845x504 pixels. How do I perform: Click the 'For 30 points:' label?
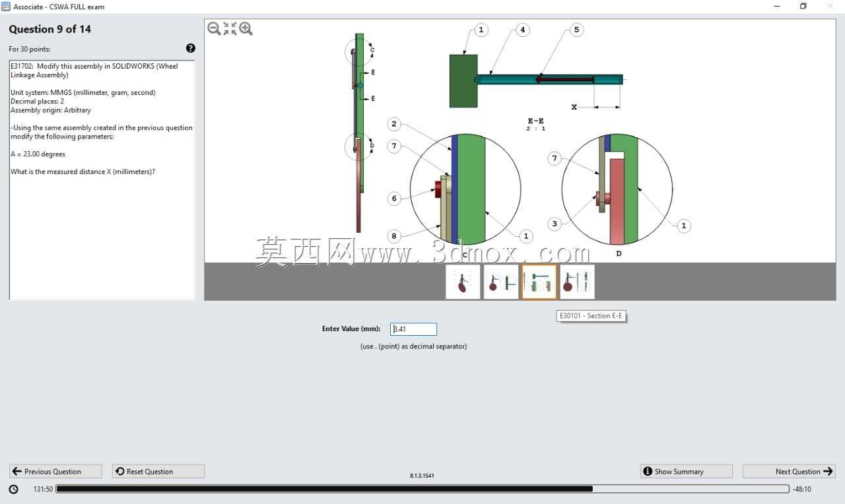click(x=30, y=49)
